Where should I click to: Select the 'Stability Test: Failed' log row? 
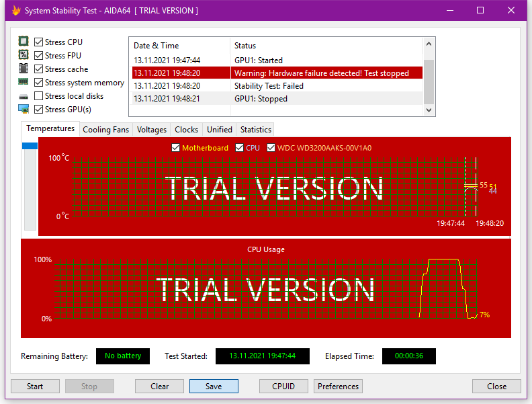point(277,86)
